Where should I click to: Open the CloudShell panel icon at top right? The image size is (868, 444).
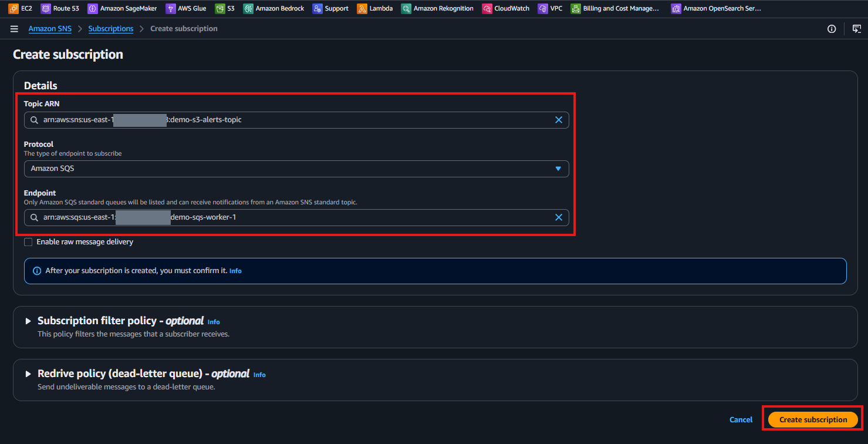pyautogui.click(x=857, y=29)
